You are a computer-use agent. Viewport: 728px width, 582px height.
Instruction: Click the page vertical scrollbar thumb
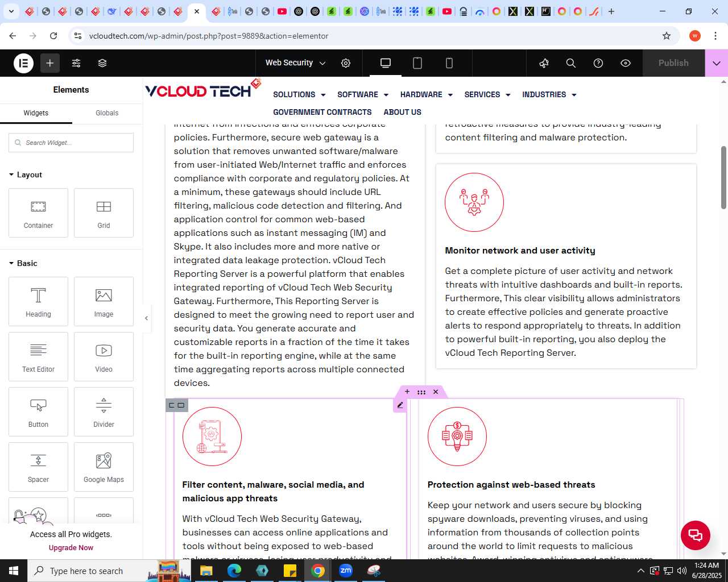point(723,177)
